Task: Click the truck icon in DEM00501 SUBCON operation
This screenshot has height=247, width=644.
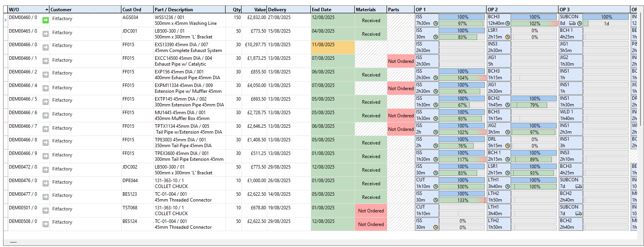Action: (578, 214)
